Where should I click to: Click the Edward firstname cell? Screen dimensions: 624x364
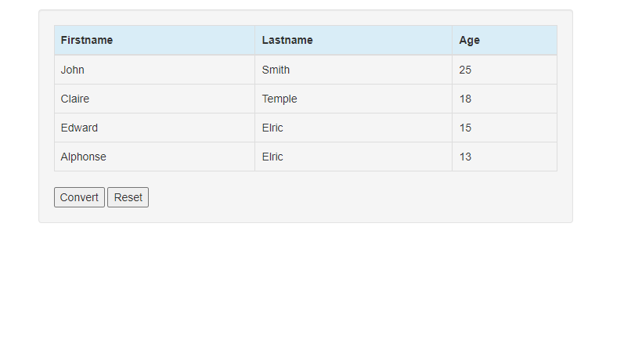[x=154, y=128]
